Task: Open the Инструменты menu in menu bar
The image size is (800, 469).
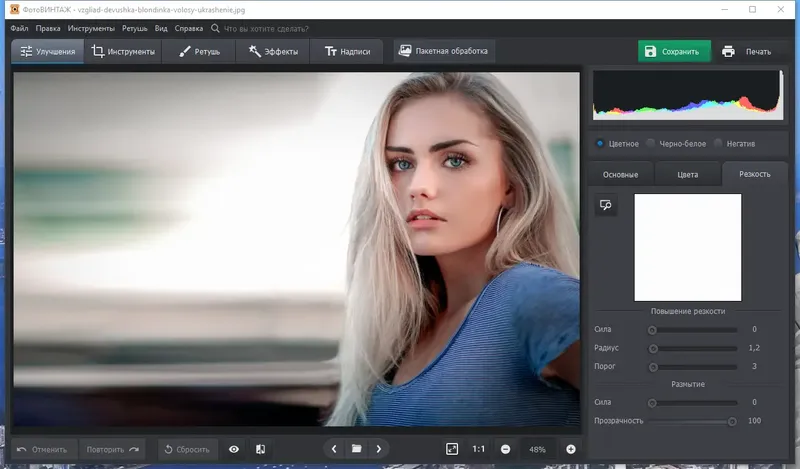Action: tap(92, 28)
